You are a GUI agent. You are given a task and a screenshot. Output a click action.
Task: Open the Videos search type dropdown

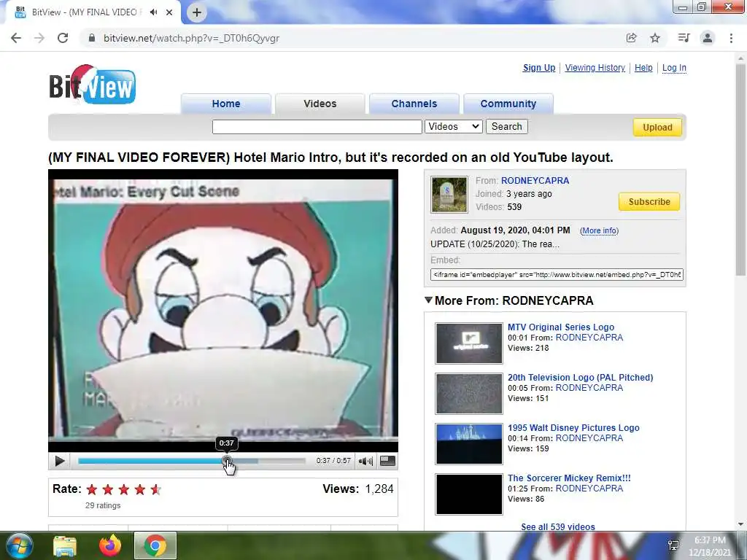pyautogui.click(x=454, y=127)
